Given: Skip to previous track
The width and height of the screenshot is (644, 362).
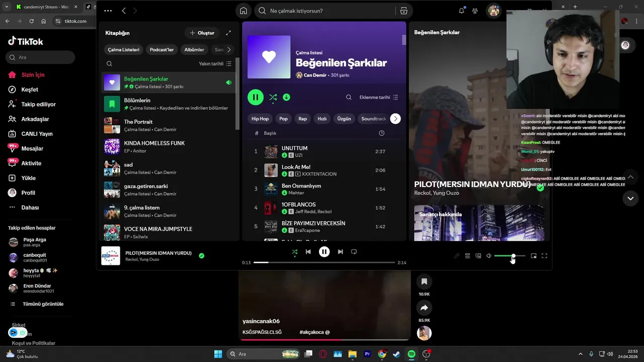Looking at the screenshot, I should click(x=308, y=252).
